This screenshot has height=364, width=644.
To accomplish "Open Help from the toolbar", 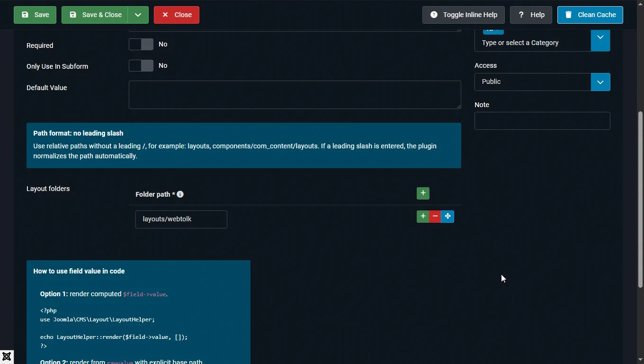I will (x=531, y=15).
